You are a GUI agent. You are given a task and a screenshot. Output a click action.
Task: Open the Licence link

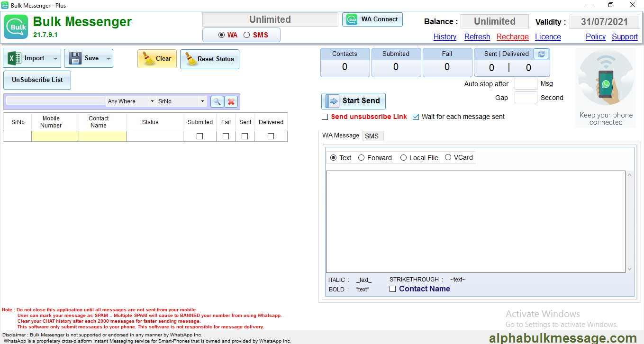pos(548,37)
